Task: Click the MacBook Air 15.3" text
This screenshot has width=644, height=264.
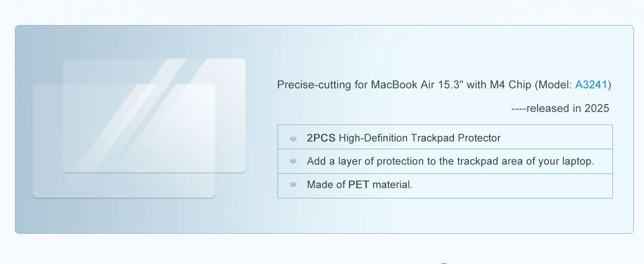Action: pos(417,85)
